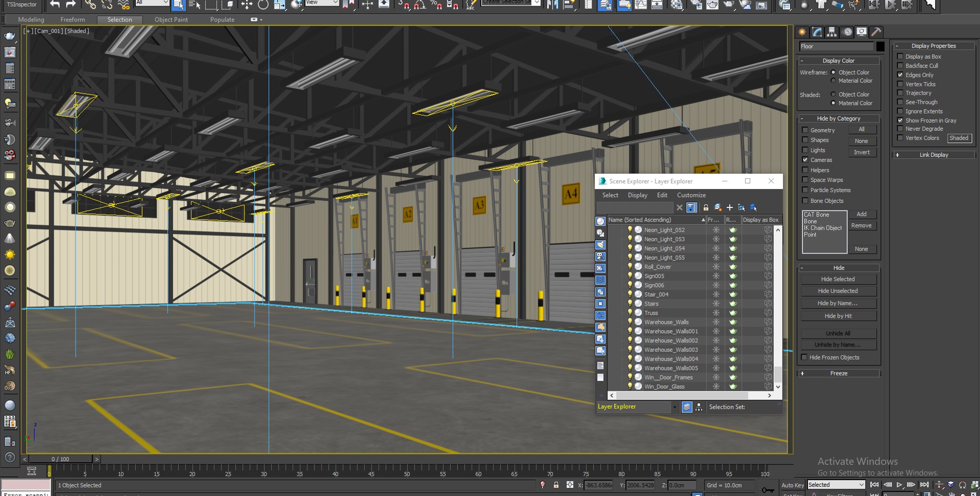Enable Backface Cull checkbox
This screenshot has height=496, width=980.
pos(900,66)
